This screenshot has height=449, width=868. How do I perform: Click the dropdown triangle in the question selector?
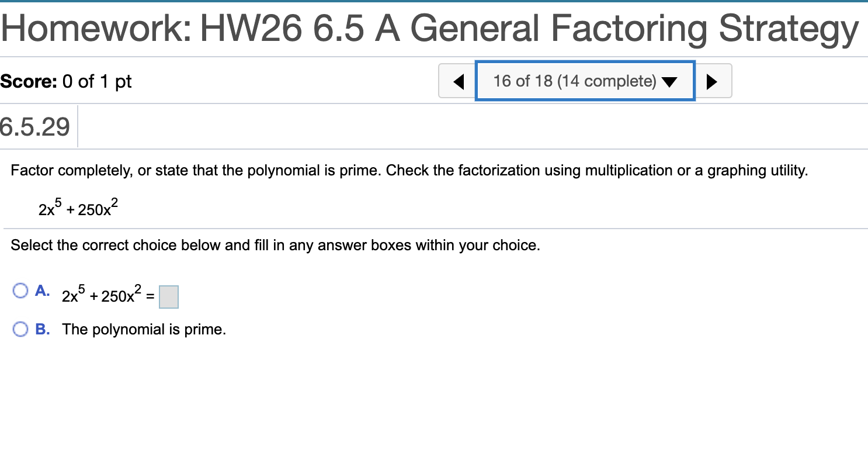click(x=669, y=81)
